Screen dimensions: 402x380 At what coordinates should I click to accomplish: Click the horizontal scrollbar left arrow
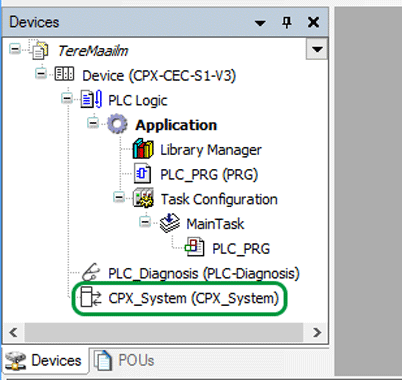(x=13, y=332)
